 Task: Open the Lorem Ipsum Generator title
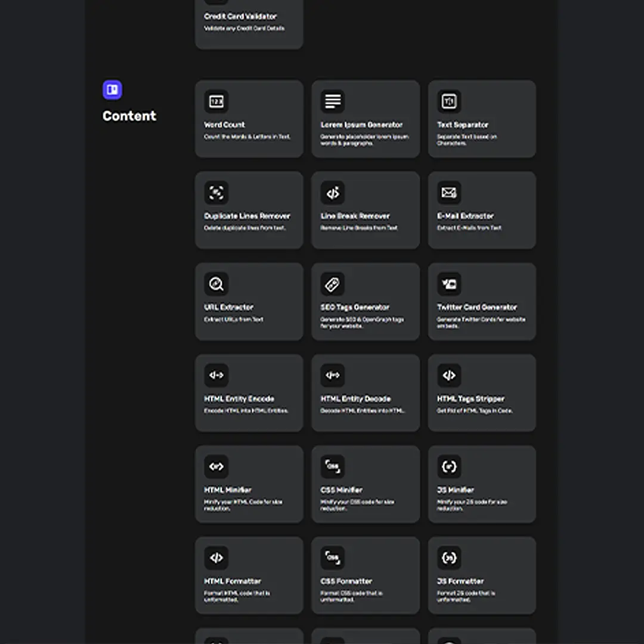tap(361, 125)
